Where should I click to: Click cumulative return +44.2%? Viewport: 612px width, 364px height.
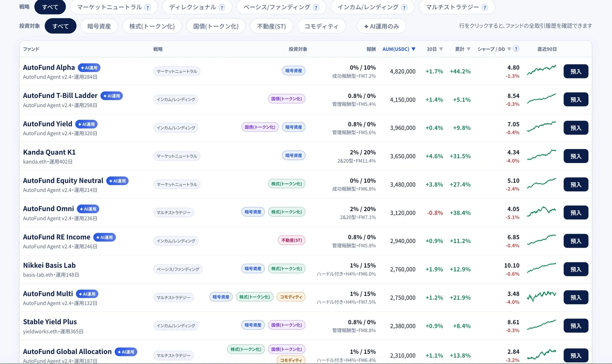coord(460,71)
